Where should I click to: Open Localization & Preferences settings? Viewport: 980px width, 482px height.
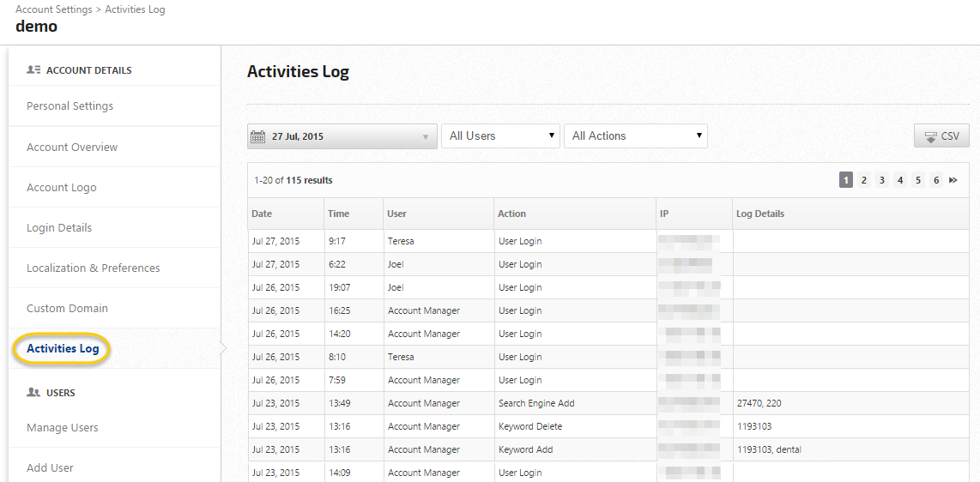[93, 268]
